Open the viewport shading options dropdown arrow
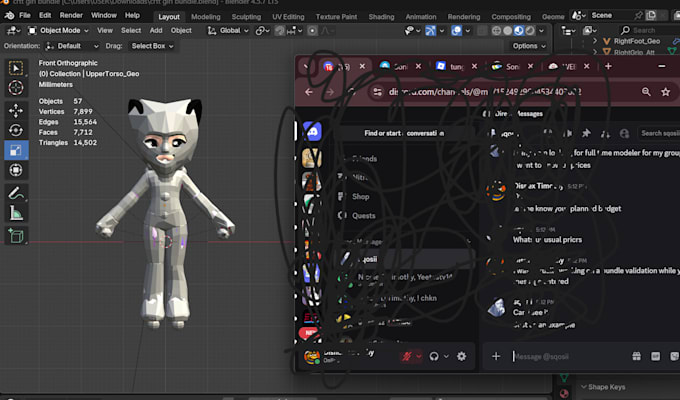680x400 pixels. coord(541,30)
